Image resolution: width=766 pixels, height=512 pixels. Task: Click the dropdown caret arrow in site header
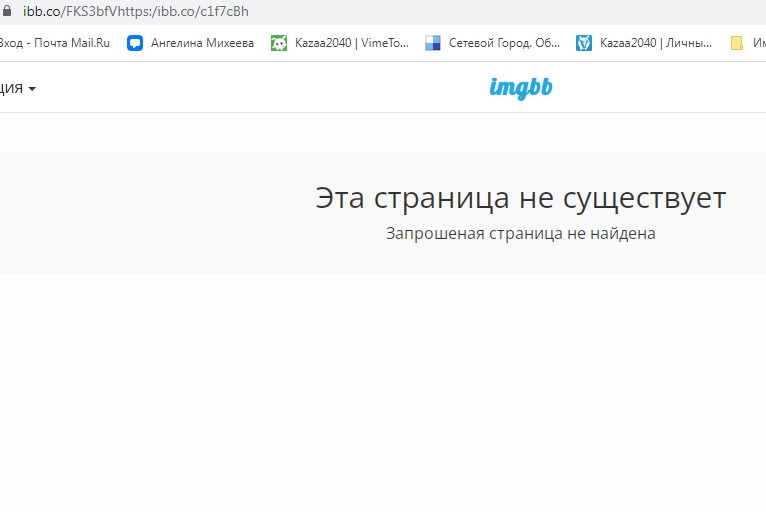tap(32, 89)
